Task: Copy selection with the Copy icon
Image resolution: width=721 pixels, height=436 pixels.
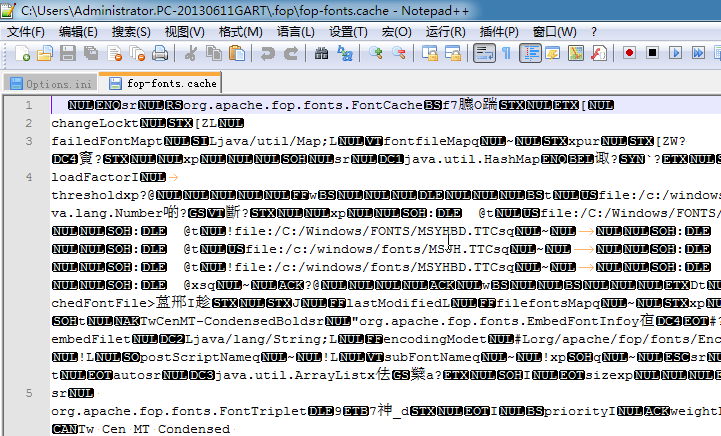Action: [x=213, y=53]
